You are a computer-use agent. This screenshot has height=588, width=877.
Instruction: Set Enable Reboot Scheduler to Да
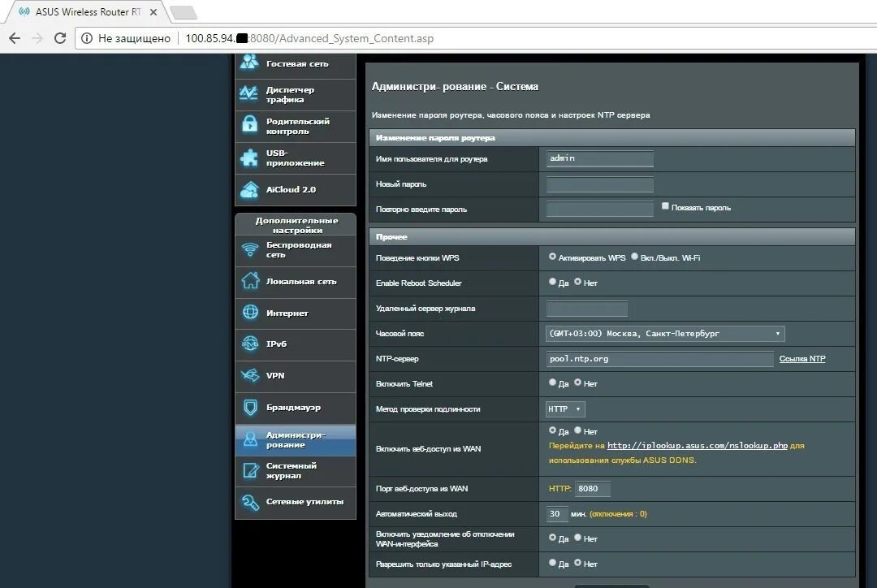(x=553, y=282)
